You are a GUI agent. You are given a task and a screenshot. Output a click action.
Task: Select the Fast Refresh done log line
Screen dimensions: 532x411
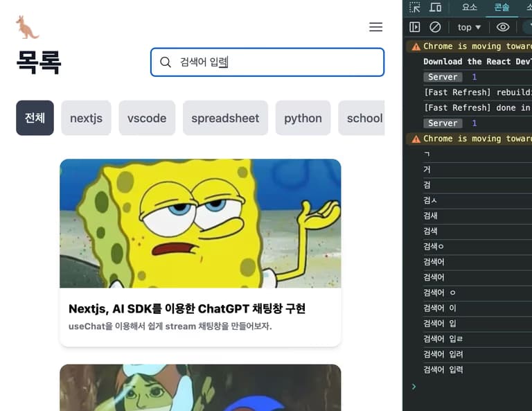point(478,107)
